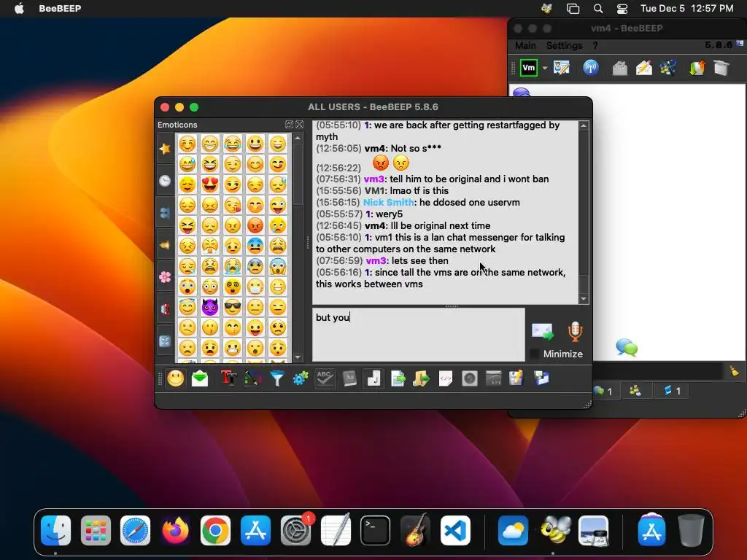Insert the purple devil emoji

click(x=209, y=307)
